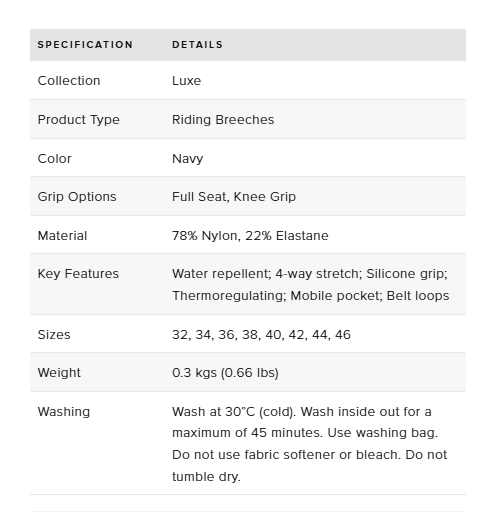Screen dimensions: 497x512
Task: Click the Color row label
Action: (54, 159)
